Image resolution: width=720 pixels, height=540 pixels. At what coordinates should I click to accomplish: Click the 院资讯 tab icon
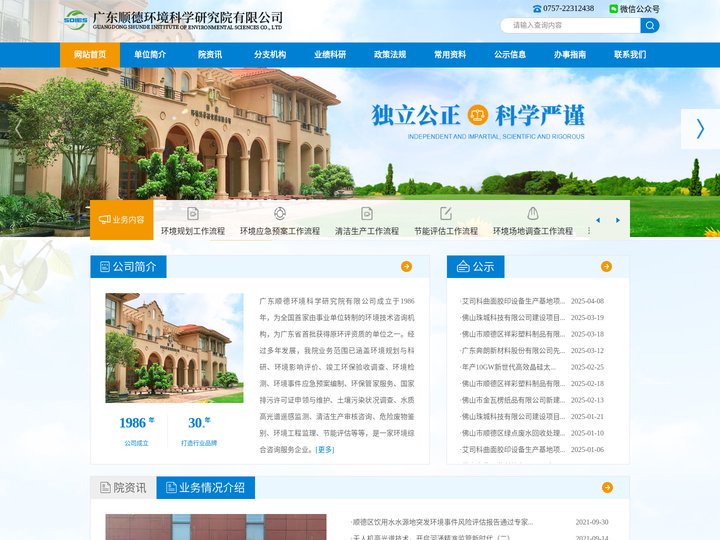click(x=105, y=488)
